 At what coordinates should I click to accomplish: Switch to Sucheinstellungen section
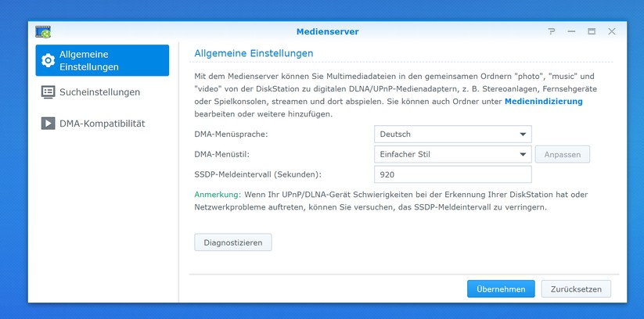pyautogui.click(x=103, y=92)
